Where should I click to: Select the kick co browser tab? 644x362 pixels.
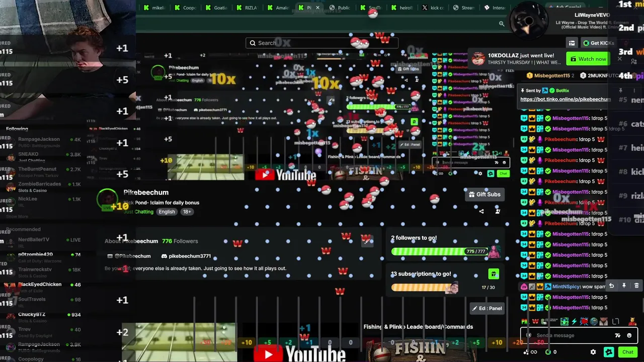click(x=433, y=8)
